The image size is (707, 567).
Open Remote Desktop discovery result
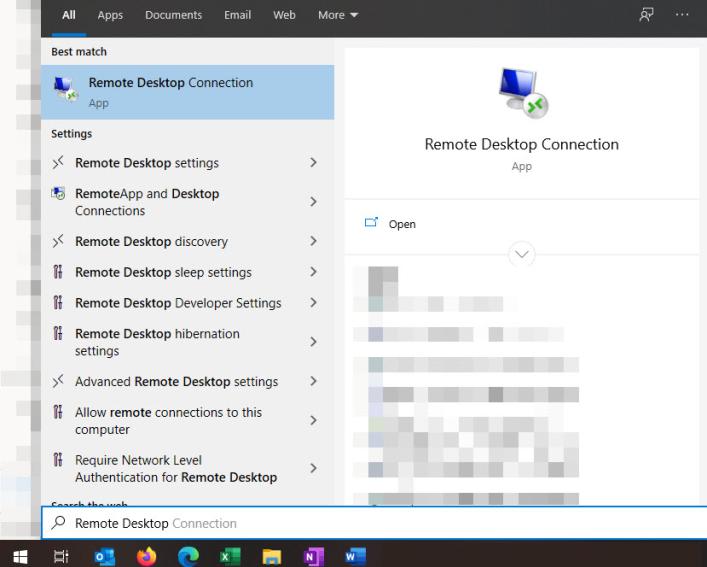point(187,242)
